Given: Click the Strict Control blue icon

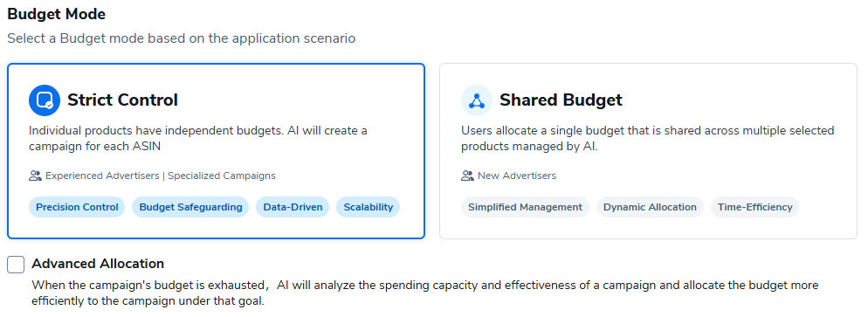Looking at the screenshot, I should [45, 100].
